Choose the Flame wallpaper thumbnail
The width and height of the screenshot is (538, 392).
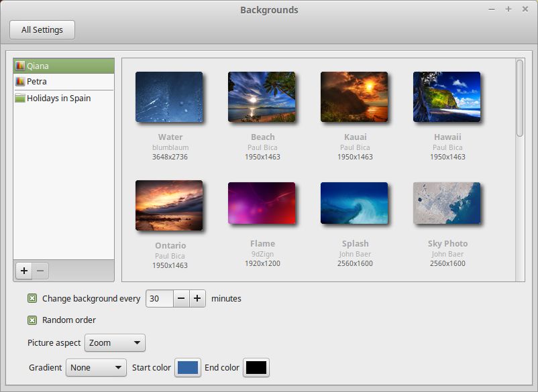[262, 203]
